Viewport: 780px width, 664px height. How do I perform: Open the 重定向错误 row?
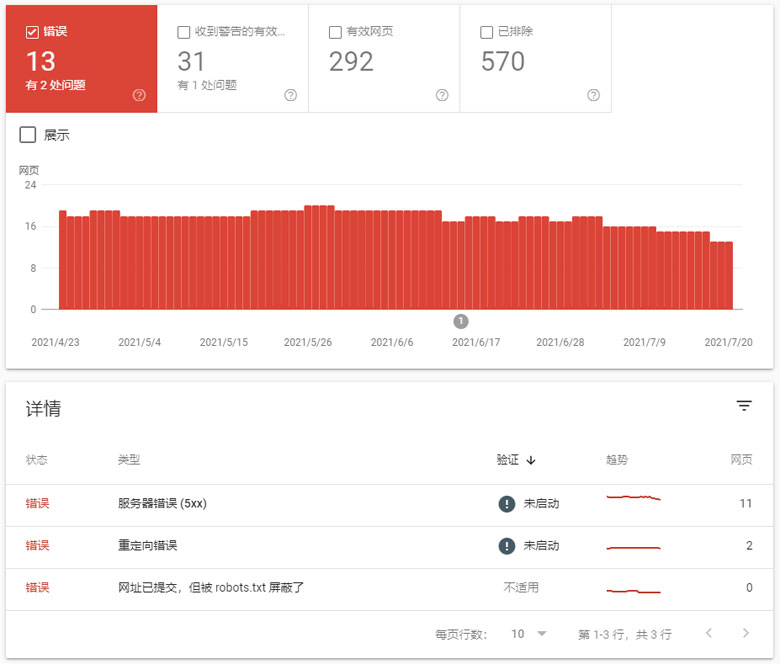[148, 546]
